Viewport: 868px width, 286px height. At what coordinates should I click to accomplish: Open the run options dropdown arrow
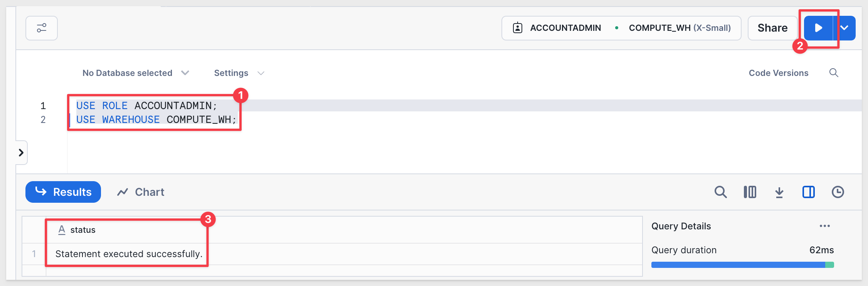844,28
